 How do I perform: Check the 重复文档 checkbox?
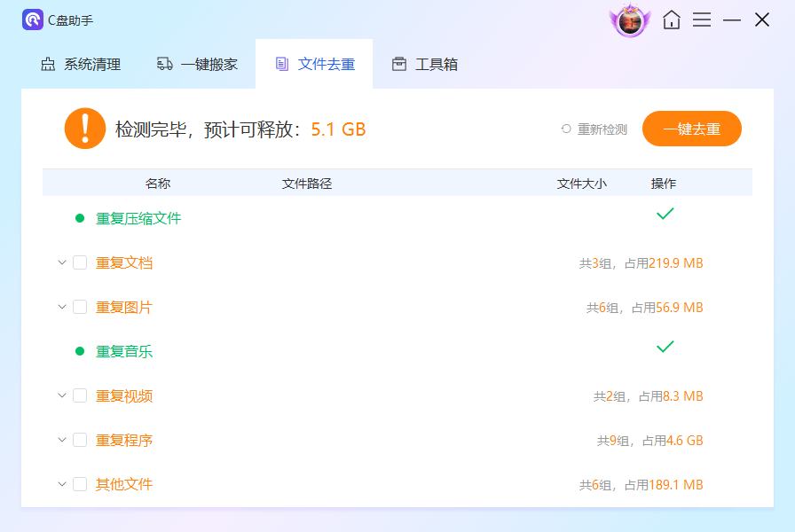tap(78, 262)
